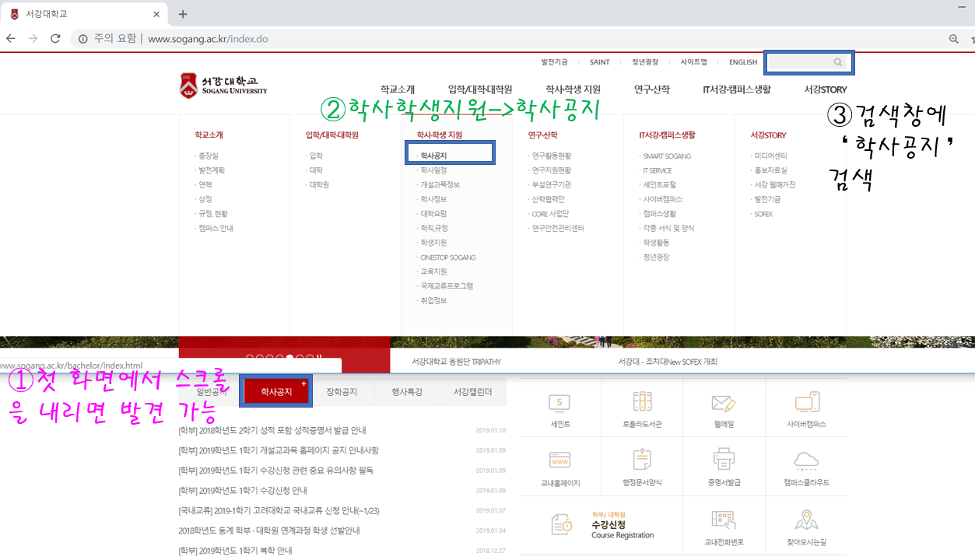
Task: Open the 입학/대학·대학원 top menu
Action: [x=480, y=89]
